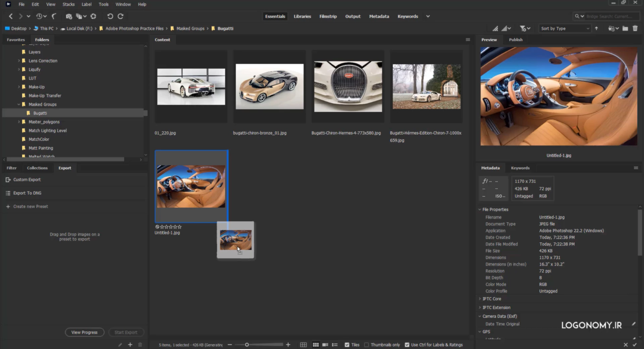Open the Stacks menu
644x349 pixels.
68,4
